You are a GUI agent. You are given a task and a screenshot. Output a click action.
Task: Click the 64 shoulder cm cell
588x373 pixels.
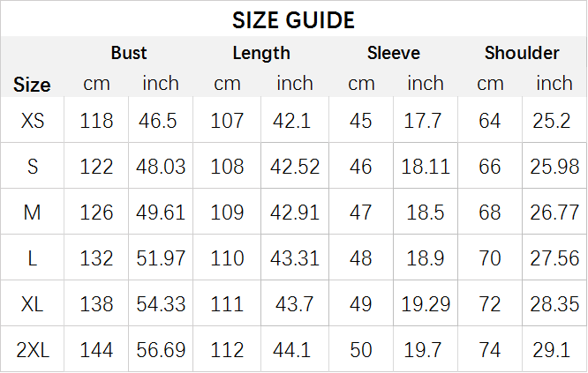click(489, 121)
